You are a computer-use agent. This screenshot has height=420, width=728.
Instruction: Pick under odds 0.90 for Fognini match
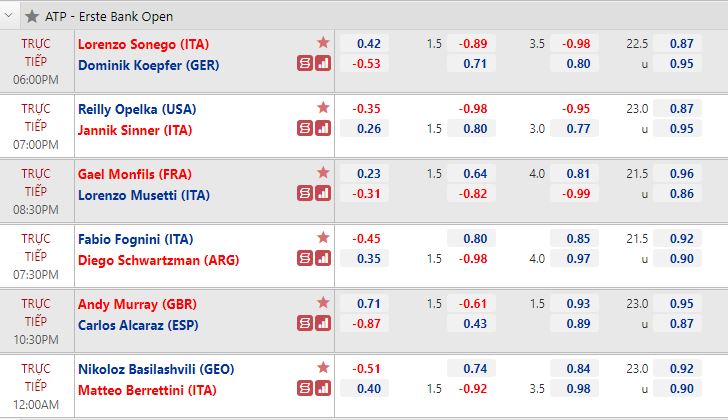pos(677,258)
